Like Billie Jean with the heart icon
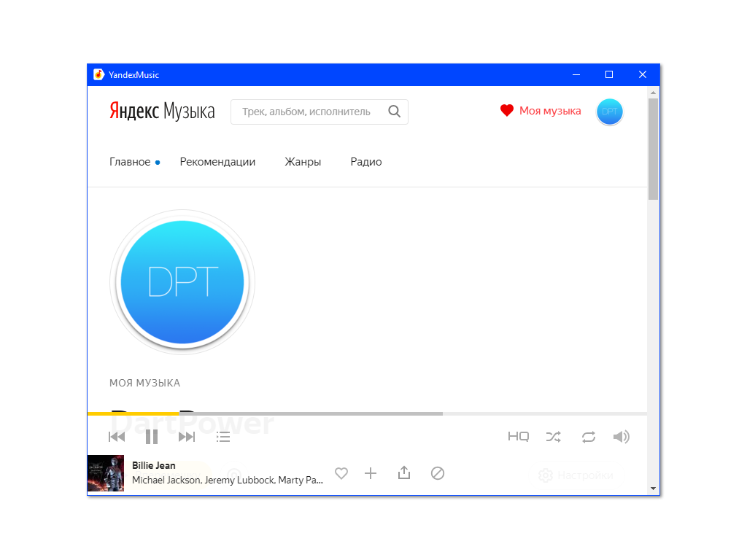747x560 pixels. click(x=341, y=473)
